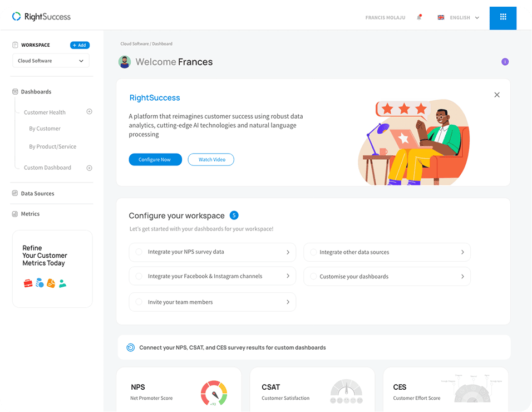The image size is (532, 412).
Task: Tick the Invite your team members circle
Action: point(139,302)
